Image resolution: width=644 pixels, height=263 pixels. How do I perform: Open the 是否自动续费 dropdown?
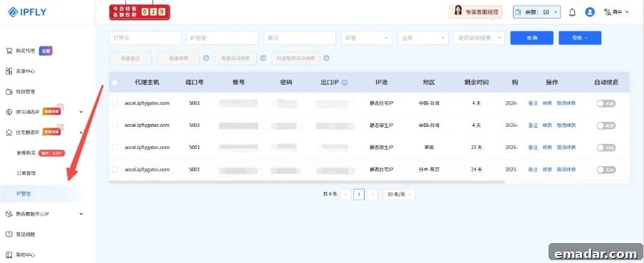479,38
